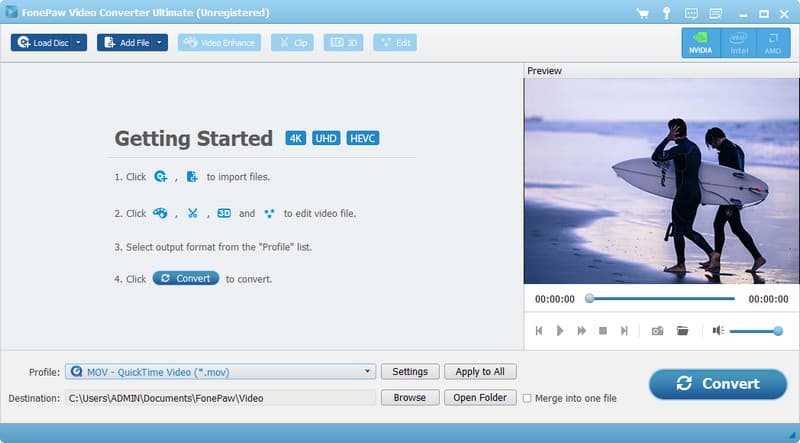
Task: Stop preview playback
Action: pos(602,330)
